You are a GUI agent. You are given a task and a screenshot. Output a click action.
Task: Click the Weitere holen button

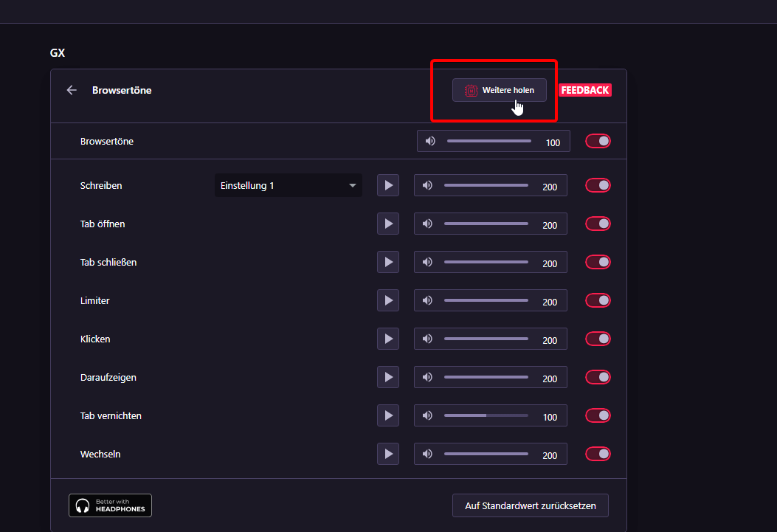[x=500, y=90]
